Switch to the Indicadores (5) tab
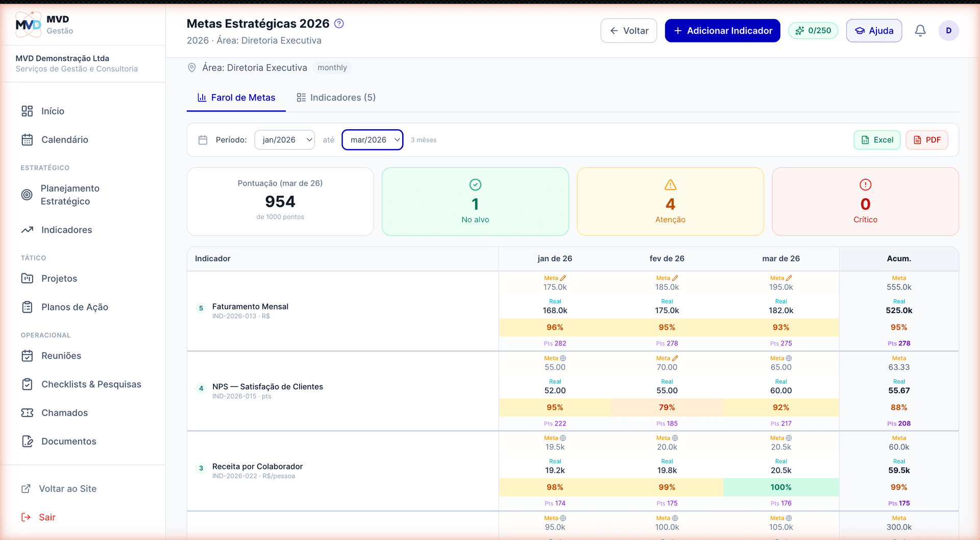The image size is (980, 540). click(x=336, y=98)
